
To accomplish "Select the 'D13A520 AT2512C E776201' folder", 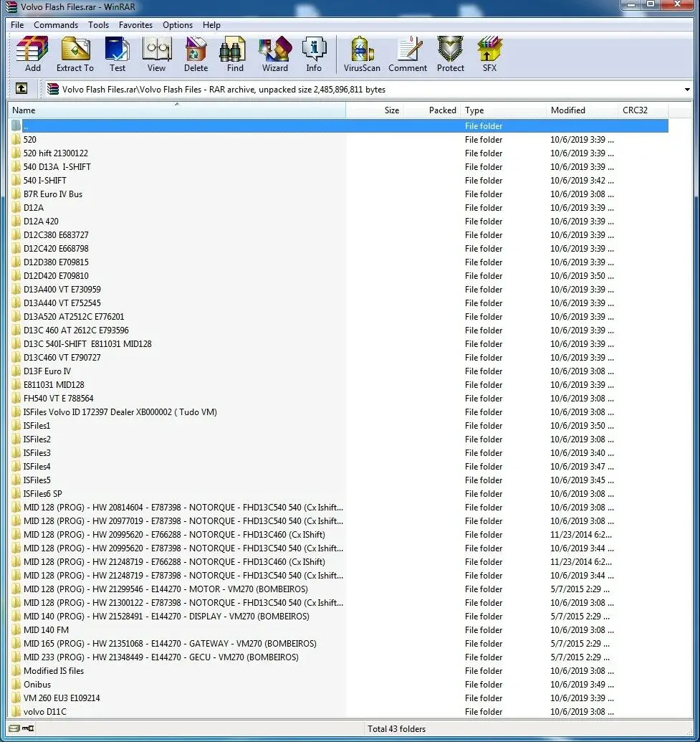I will (339, 317).
